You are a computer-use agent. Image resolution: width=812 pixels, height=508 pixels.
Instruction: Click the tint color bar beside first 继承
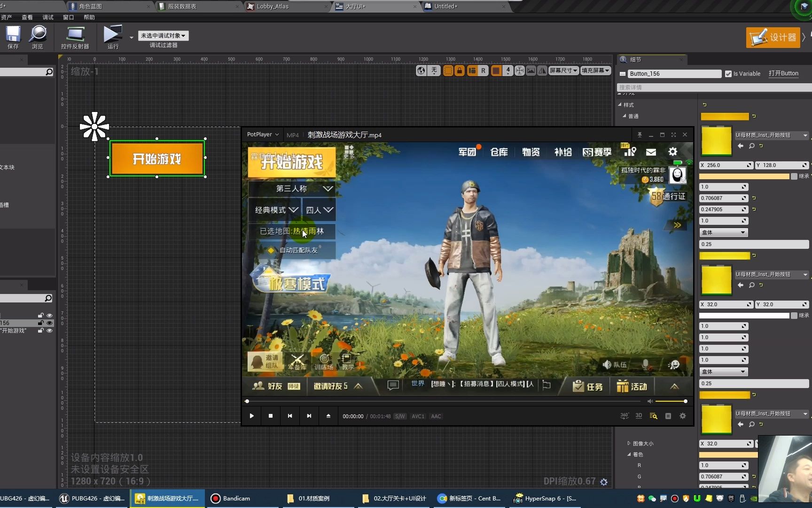[744, 176]
